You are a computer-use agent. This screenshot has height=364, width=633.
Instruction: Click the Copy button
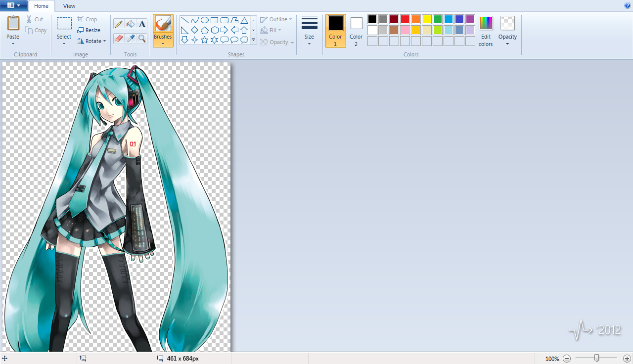(36, 30)
